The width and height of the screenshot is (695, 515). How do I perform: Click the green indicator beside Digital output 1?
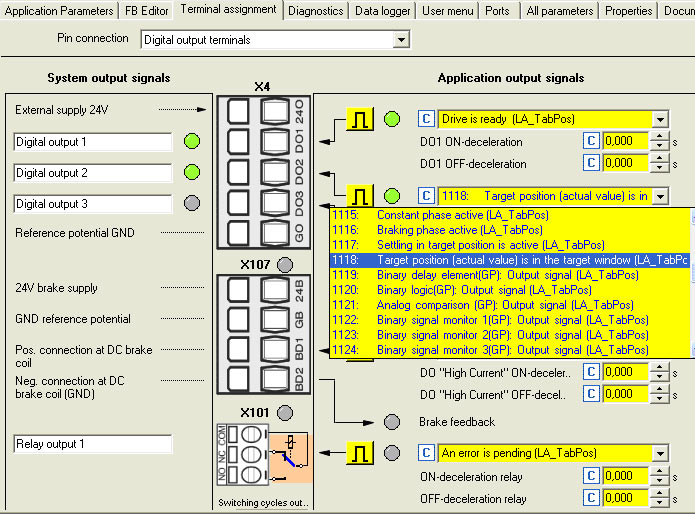pyautogui.click(x=193, y=142)
